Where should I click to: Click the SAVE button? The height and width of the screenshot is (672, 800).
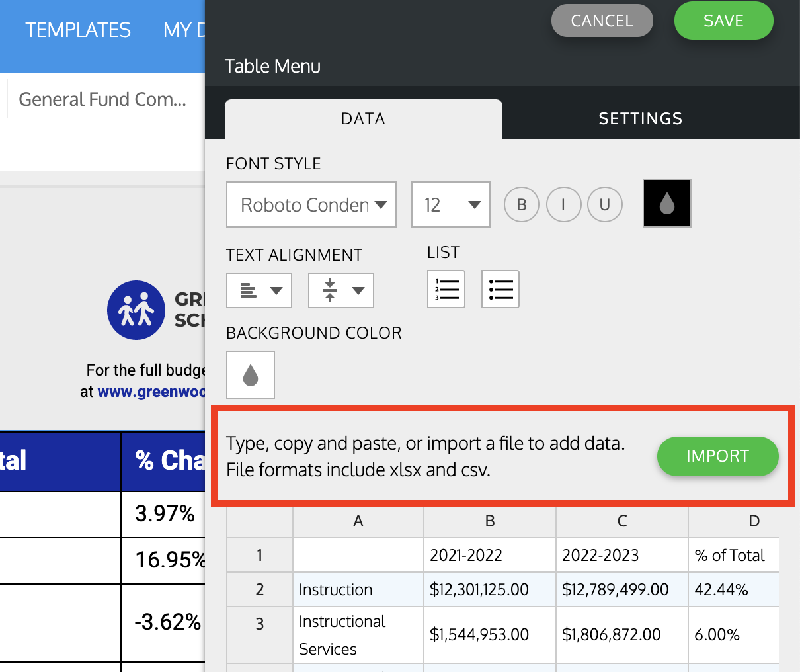724,21
